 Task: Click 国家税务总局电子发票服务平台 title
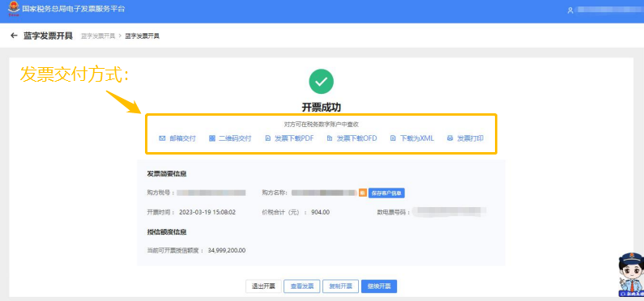click(x=74, y=9)
